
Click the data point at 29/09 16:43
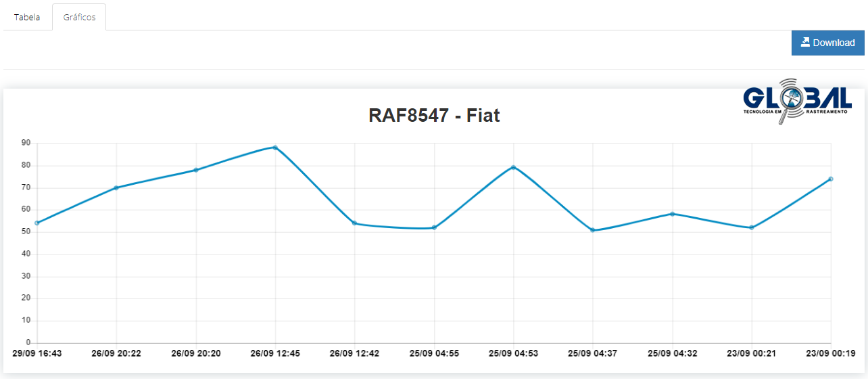[37, 223]
